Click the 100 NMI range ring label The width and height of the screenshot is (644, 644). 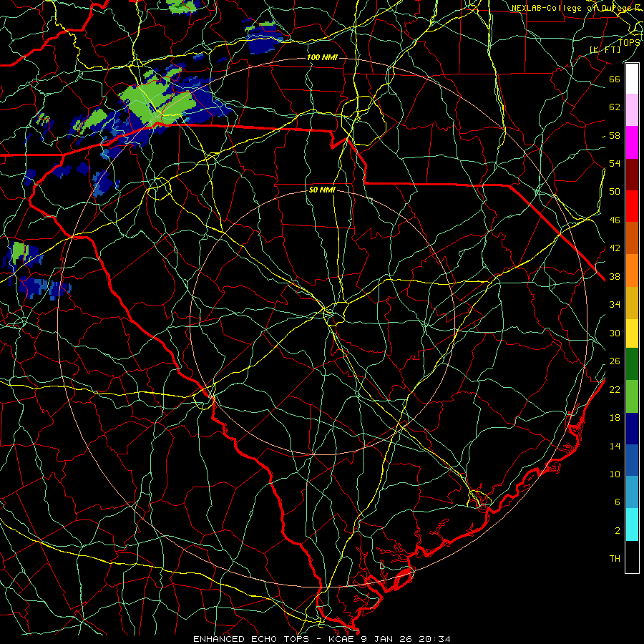point(322,57)
